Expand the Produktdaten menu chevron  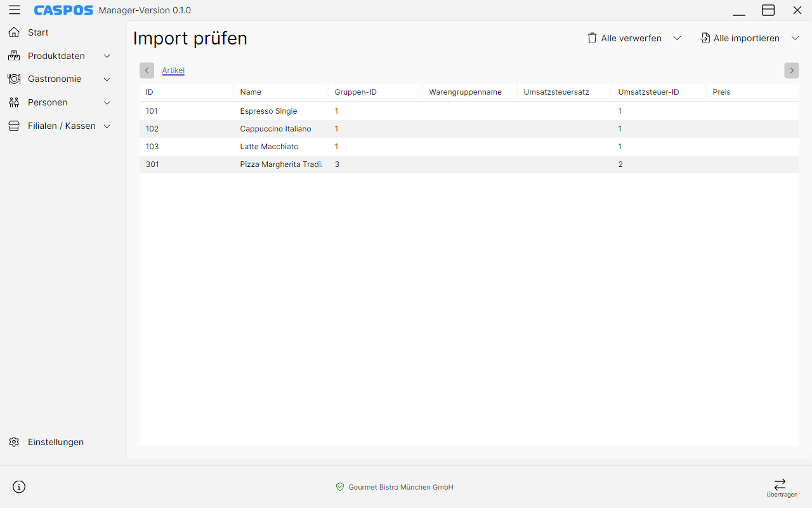pyautogui.click(x=107, y=56)
